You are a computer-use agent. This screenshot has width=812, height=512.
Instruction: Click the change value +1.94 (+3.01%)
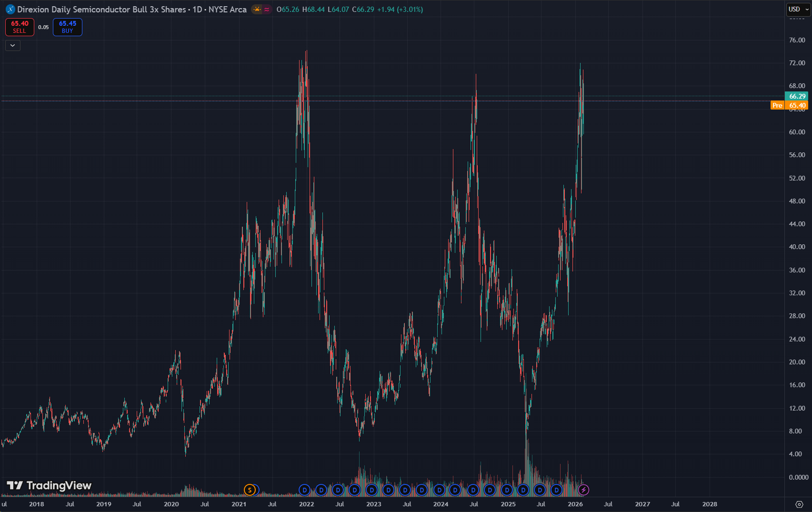[400, 10]
